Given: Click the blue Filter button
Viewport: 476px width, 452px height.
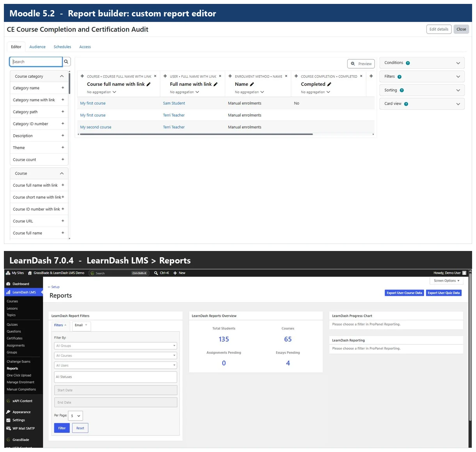Looking at the screenshot, I should tap(62, 428).
